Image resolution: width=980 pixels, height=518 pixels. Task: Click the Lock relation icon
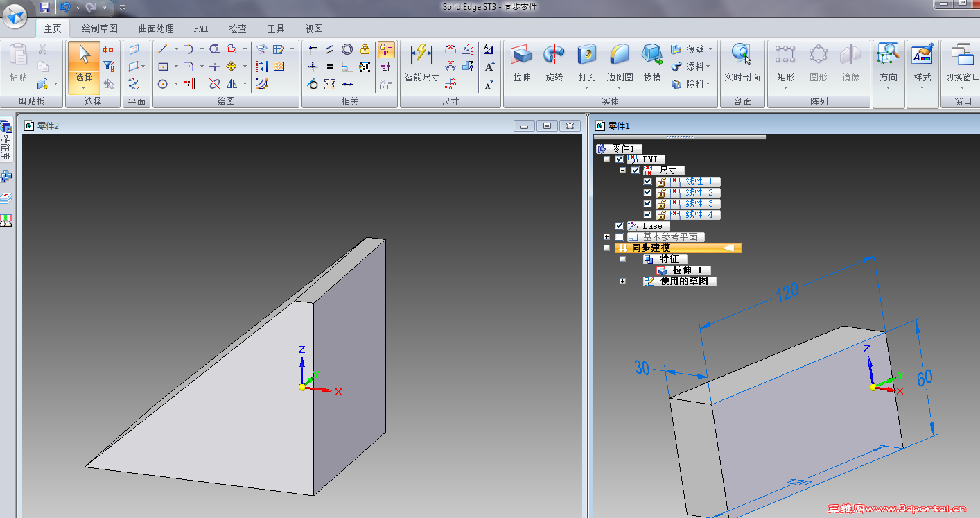pos(365,49)
